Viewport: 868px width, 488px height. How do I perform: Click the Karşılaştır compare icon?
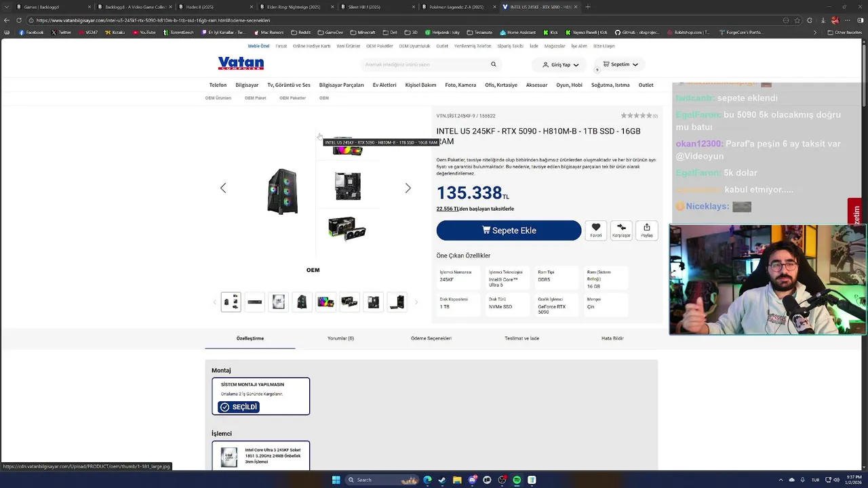tap(621, 228)
